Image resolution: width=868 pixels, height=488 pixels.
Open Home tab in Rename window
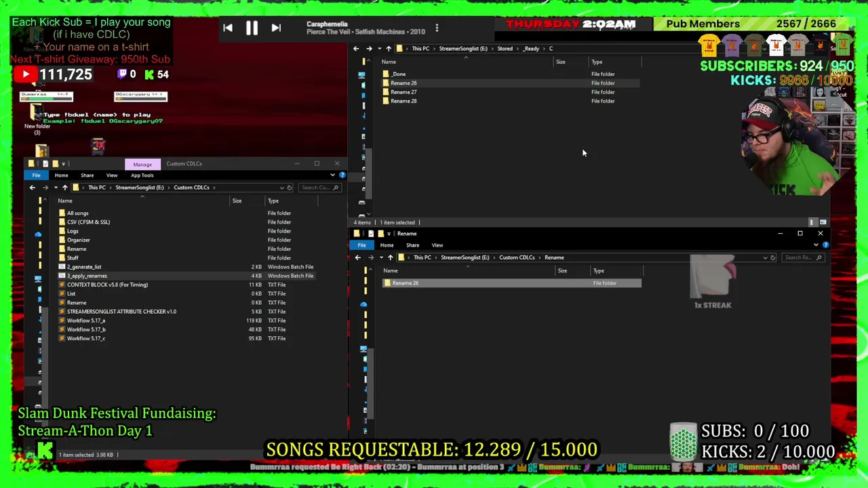387,245
